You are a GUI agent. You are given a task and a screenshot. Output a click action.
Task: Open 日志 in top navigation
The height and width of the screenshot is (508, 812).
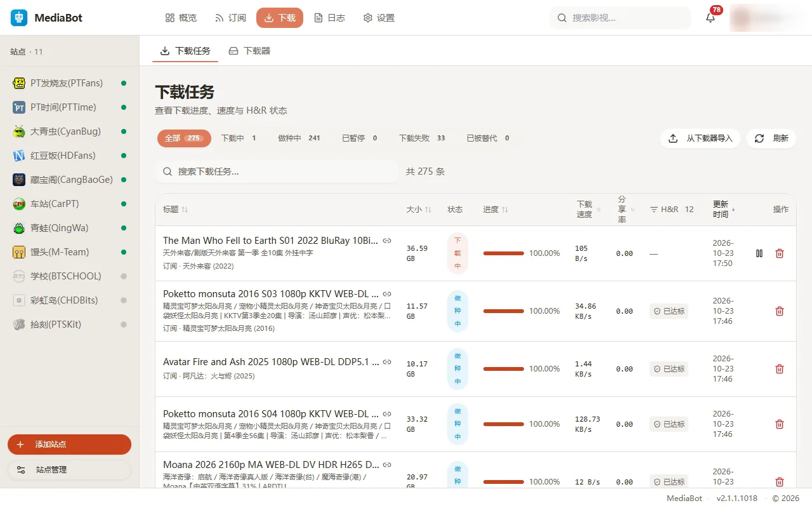pos(330,18)
